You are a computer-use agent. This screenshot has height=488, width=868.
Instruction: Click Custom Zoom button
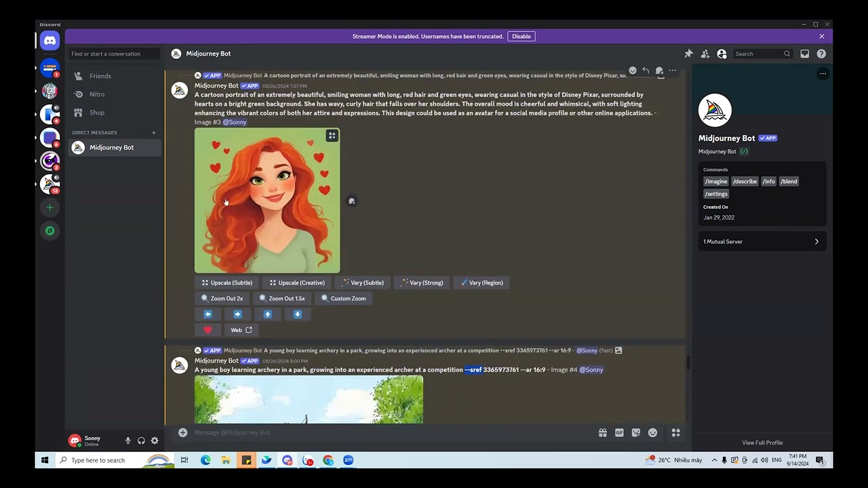343,298
